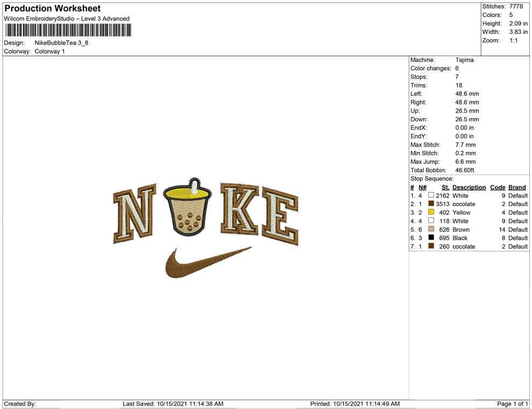
Task: Click the 'N#' column header
Action: [422, 187]
